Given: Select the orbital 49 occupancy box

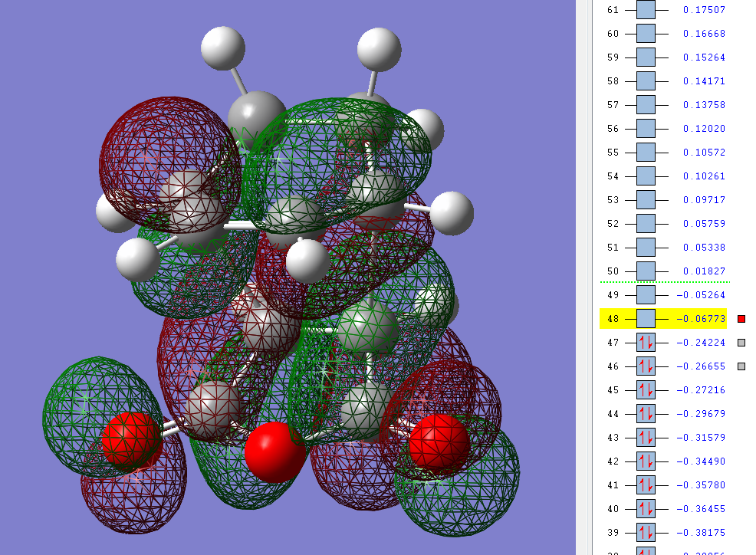Looking at the screenshot, I should [x=646, y=295].
